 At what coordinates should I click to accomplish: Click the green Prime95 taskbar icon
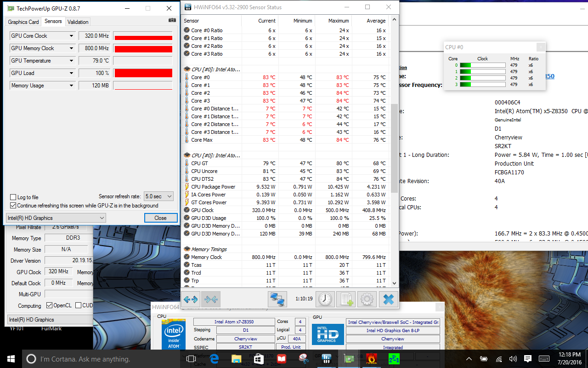[x=394, y=359]
